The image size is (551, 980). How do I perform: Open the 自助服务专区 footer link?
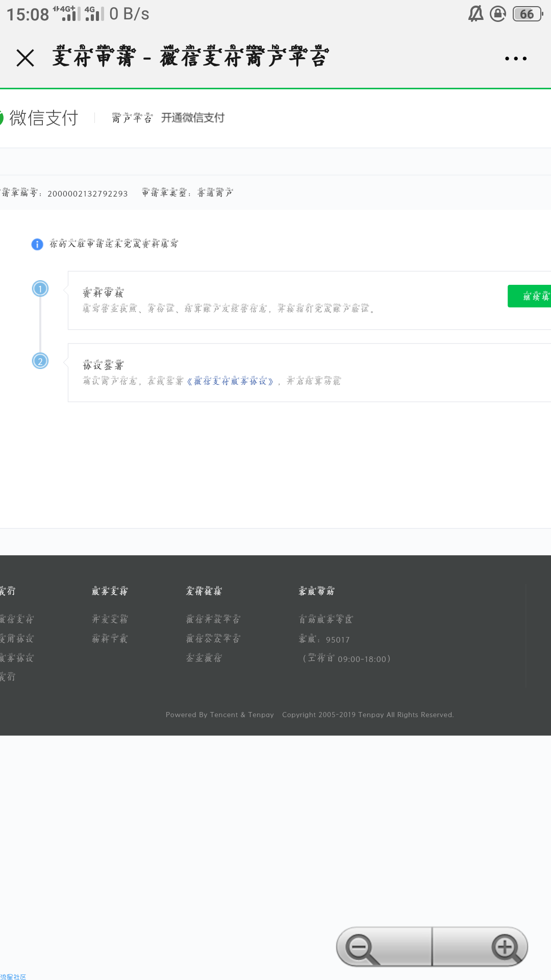point(326,619)
